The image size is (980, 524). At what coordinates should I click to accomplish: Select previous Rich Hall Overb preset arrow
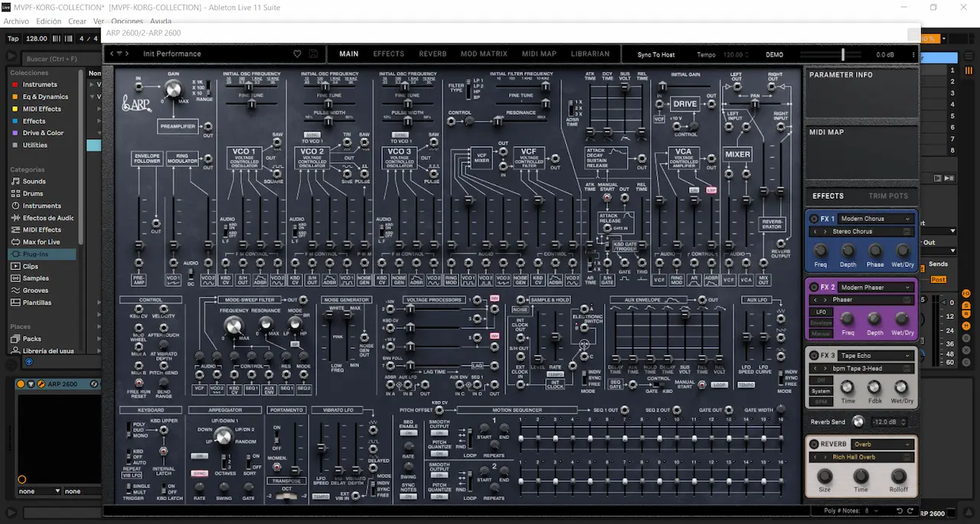816,457
